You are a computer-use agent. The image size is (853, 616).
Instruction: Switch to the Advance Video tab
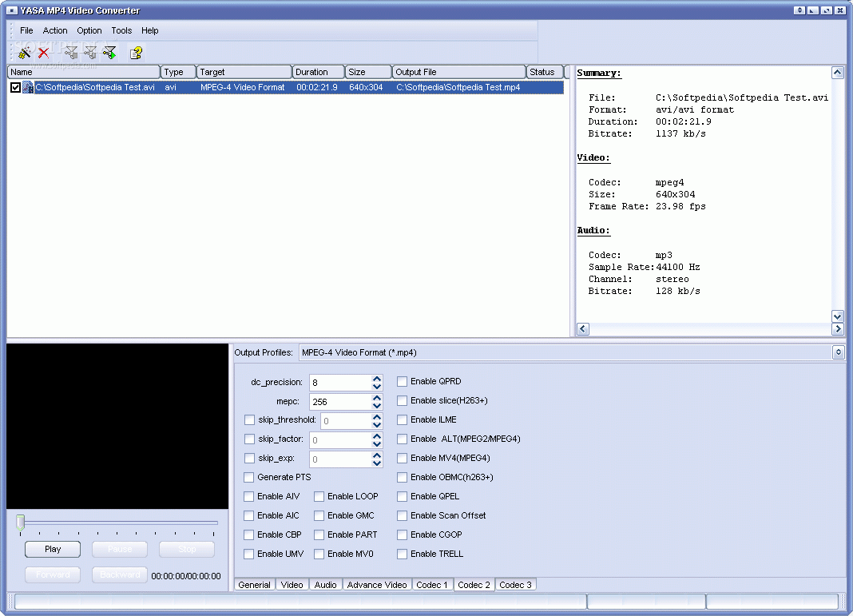pyautogui.click(x=377, y=584)
